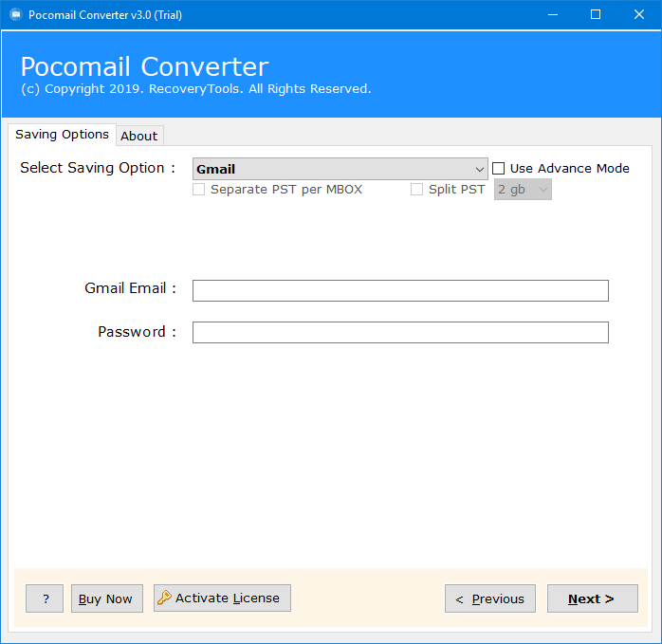Image resolution: width=662 pixels, height=644 pixels.
Task: Enable the Use Advance Mode checkbox
Action: pos(498,169)
